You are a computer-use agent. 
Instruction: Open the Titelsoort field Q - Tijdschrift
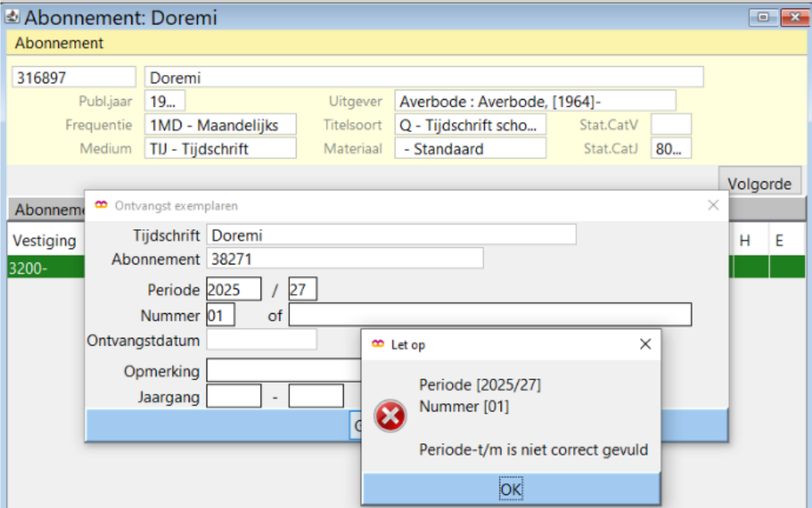click(x=470, y=125)
